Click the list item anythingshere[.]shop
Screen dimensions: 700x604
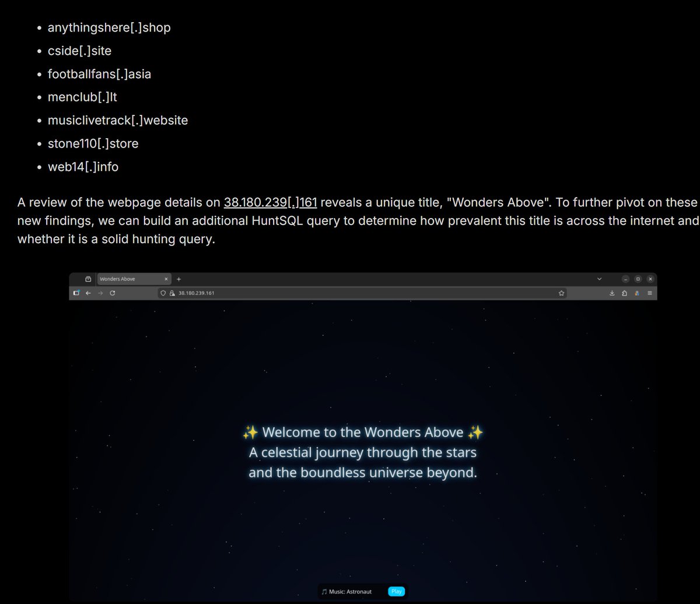[109, 27]
